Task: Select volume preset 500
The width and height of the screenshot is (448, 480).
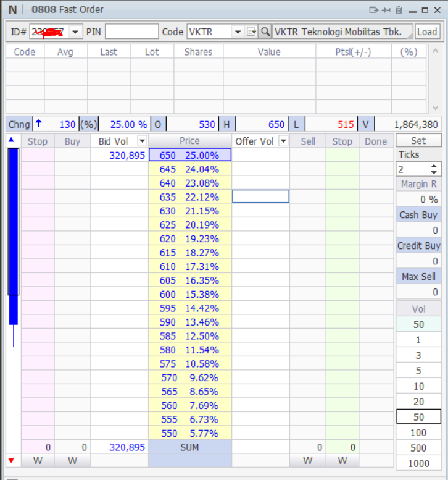Action: pos(418,448)
